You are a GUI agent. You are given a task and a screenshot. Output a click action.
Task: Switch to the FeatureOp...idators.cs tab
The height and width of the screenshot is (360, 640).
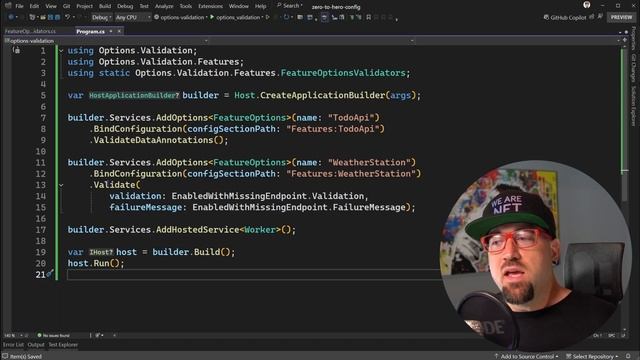click(x=31, y=31)
